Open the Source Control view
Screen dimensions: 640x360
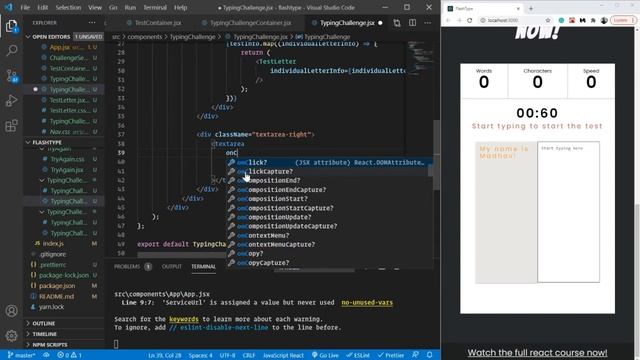pyautogui.click(x=11, y=76)
